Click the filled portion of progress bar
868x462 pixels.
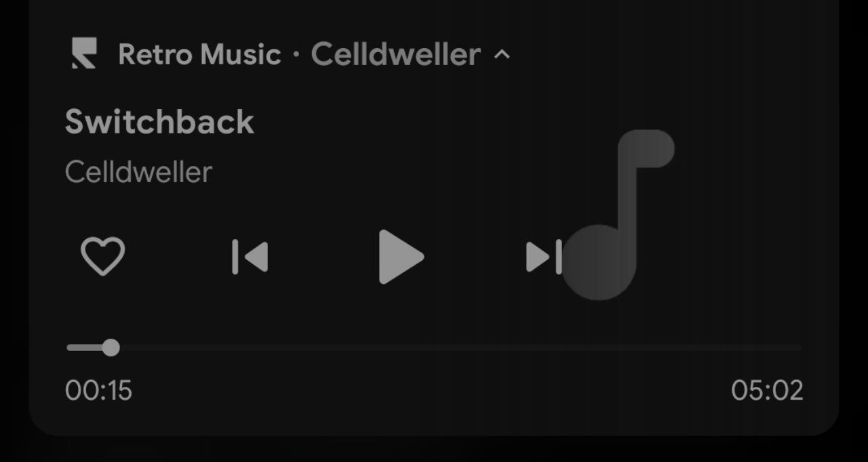pyautogui.click(x=85, y=348)
